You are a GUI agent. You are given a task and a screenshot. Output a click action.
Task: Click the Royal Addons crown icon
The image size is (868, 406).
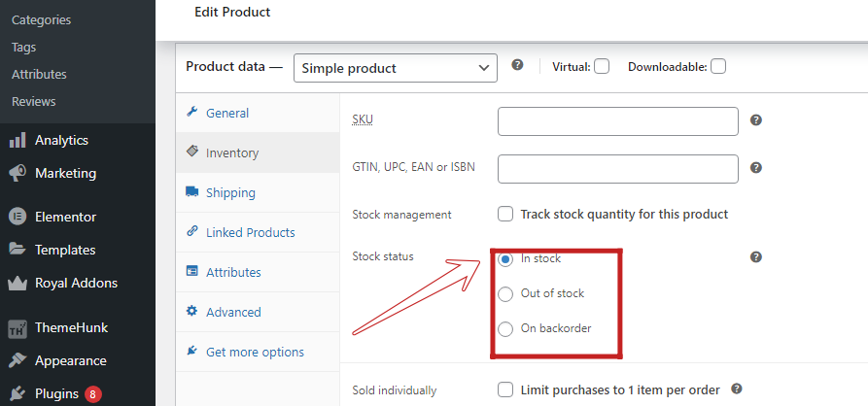point(17,284)
